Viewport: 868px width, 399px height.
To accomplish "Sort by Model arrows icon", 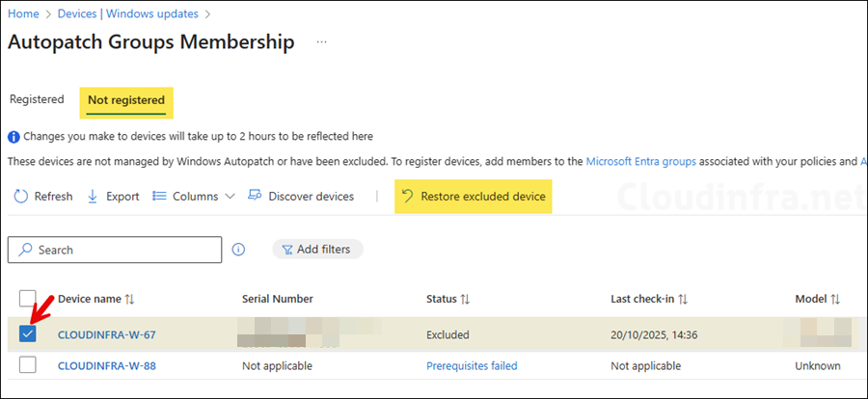I will (835, 300).
